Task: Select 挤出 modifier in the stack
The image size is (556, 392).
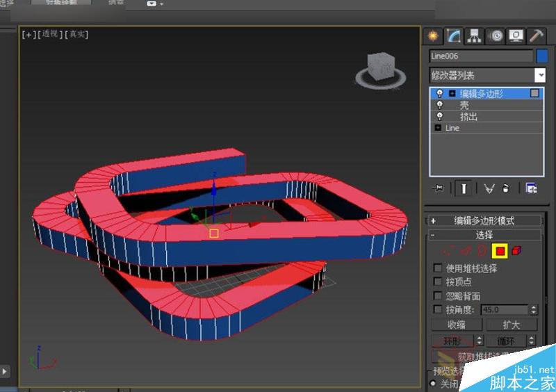Action: [468, 117]
